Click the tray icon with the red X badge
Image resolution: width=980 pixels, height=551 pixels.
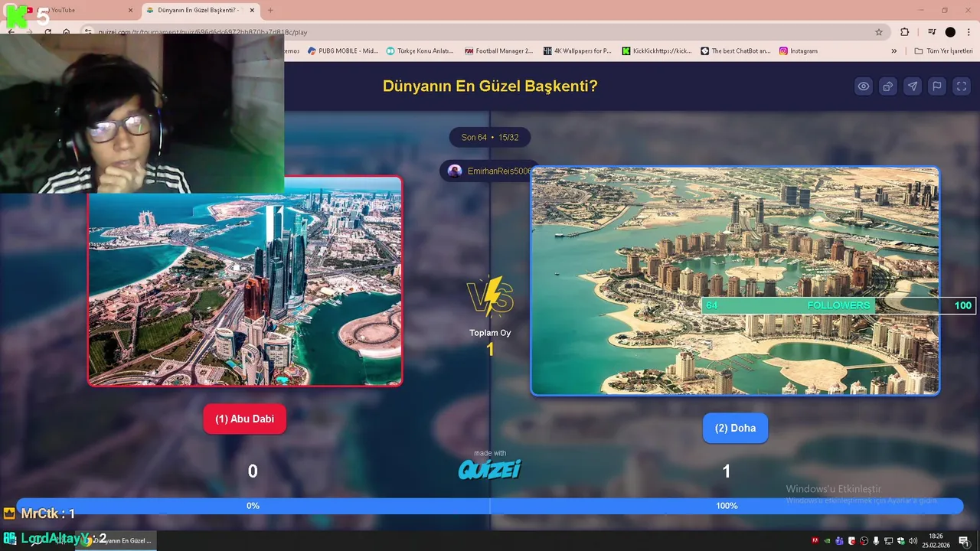point(851,541)
